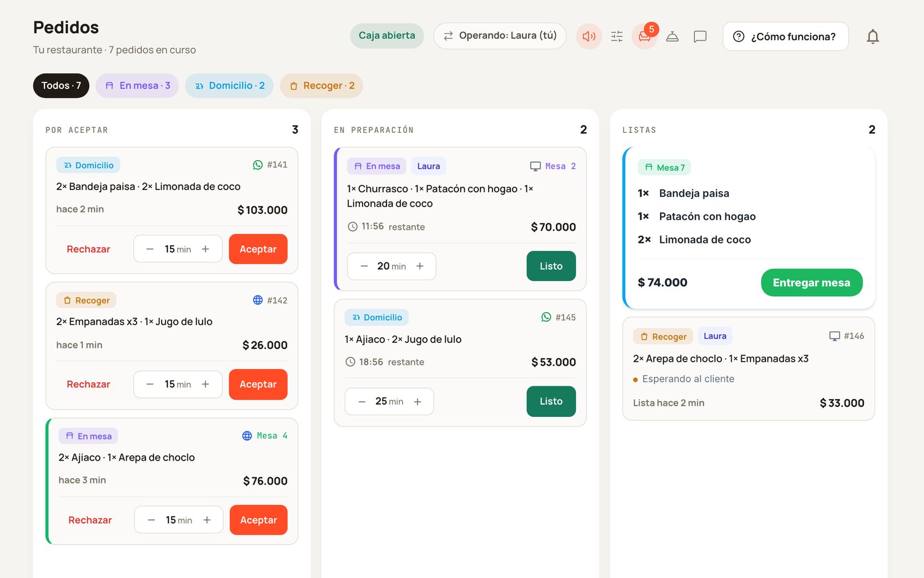Viewport: 924px width, 578px height.
Task: Accept order #142
Action: [x=258, y=385]
